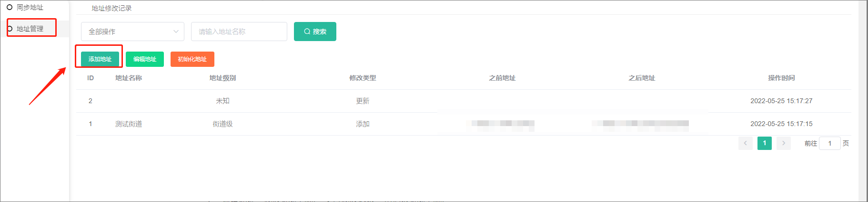
Task: Click the magnifier icon in search button
Action: (307, 32)
